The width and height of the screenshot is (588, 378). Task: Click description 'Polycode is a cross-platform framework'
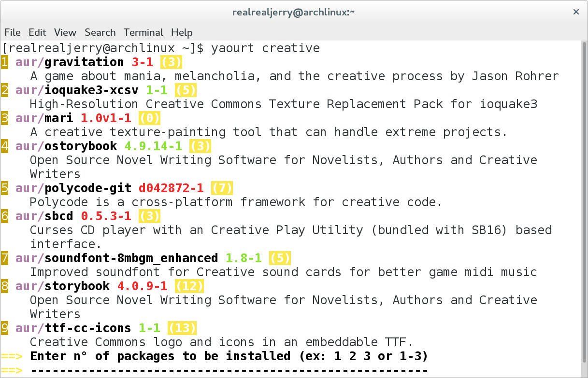(236, 202)
